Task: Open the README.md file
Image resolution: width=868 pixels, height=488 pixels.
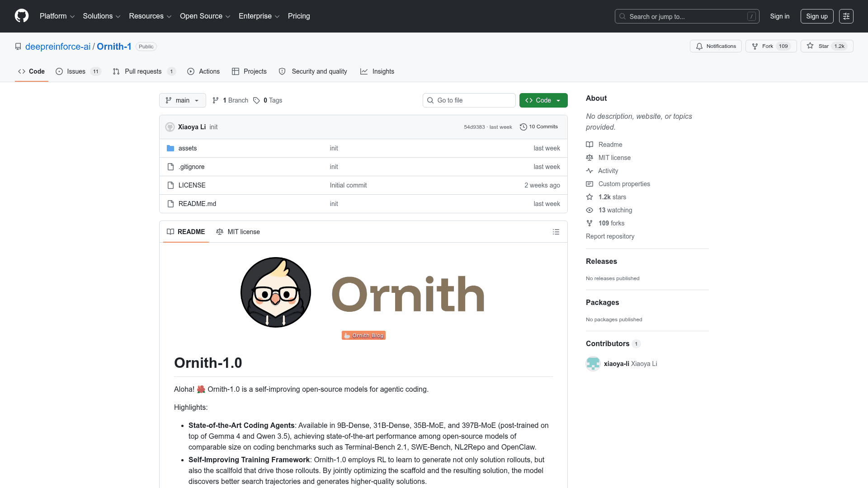Action: pyautogui.click(x=197, y=204)
